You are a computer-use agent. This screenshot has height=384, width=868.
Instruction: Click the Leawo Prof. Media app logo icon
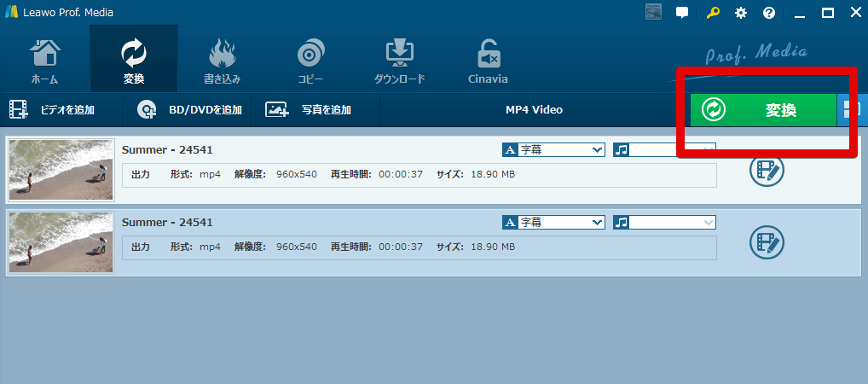pyautogui.click(x=11, y=12)
